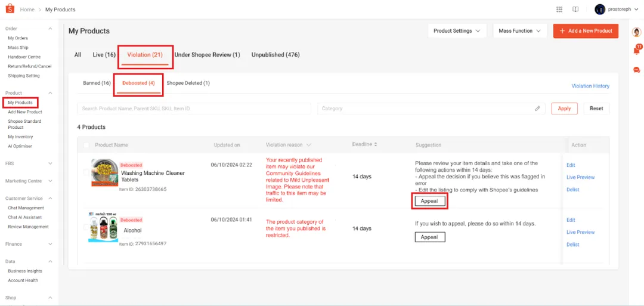Open the Unpublished (476) tab
This screenshot has width=644, height=306.
pos(275,55)
